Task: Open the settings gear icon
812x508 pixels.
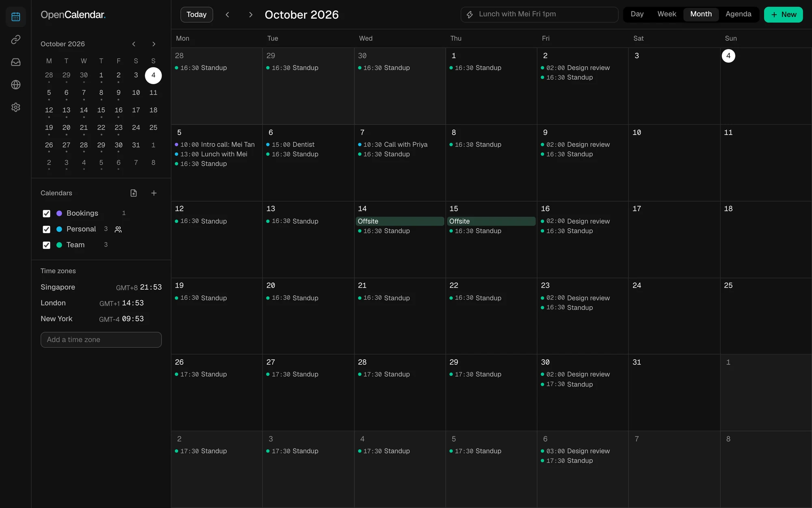Action: pyautogui.click(x=16, y=107)
